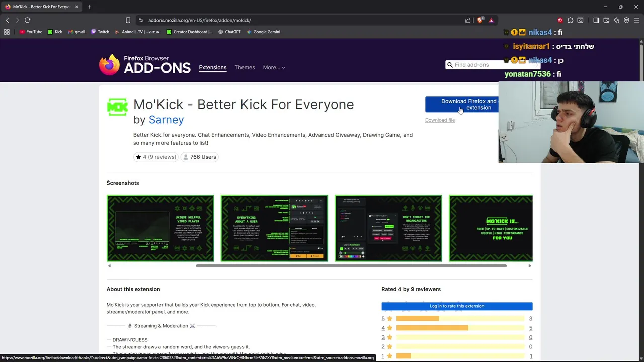This screenshot has width=644, height=362.
Task: Open the browser hamburger menu
Action: click(x=637, y=20)
